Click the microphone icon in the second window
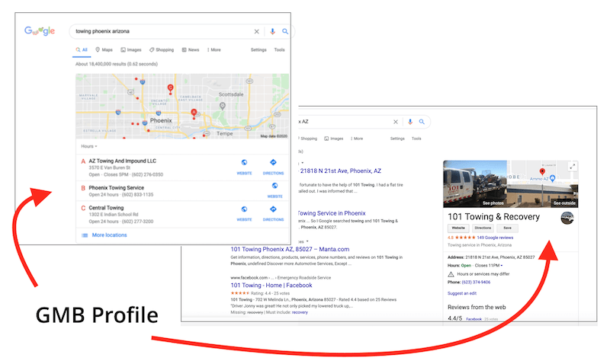The width and height of the screenshot is (610, 364). pos(409,122)
